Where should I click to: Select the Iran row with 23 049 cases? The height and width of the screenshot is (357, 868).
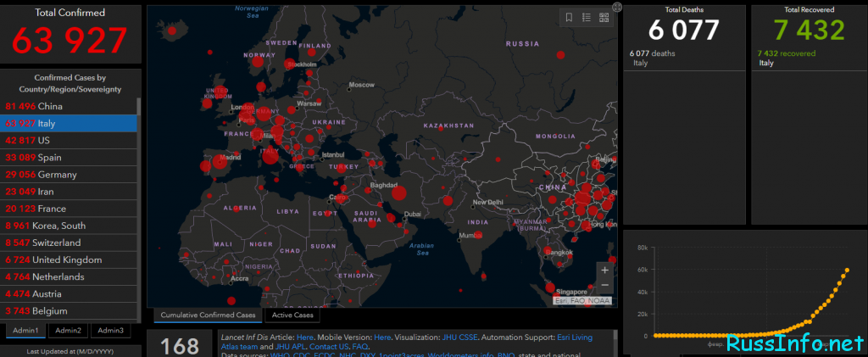pos(69,192)
